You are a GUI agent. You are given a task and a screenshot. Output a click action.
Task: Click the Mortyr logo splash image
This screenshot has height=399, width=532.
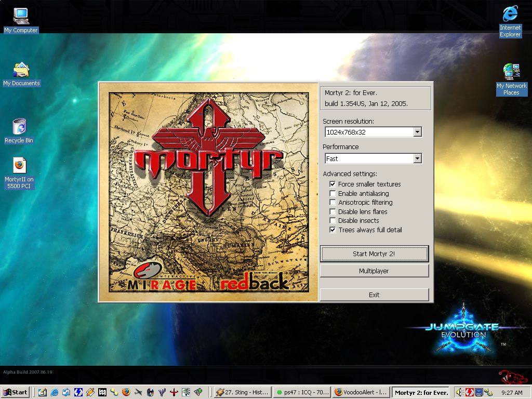(209, 192)
